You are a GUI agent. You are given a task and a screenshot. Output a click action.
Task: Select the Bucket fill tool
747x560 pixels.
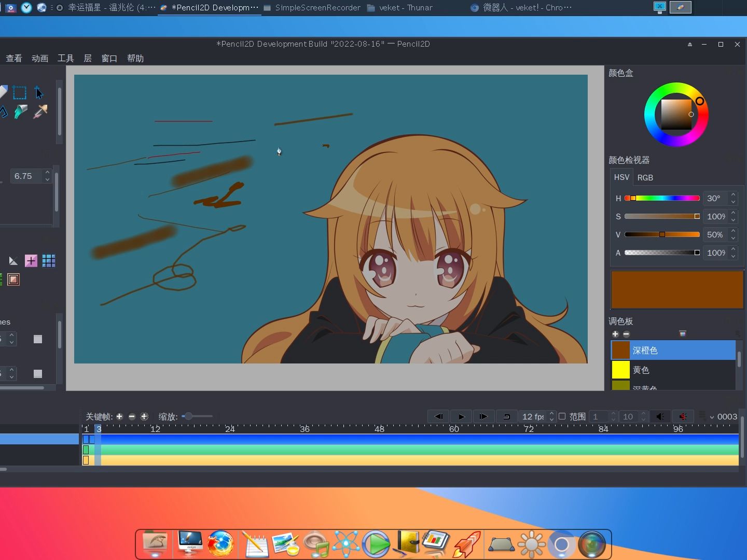point(21,112)
